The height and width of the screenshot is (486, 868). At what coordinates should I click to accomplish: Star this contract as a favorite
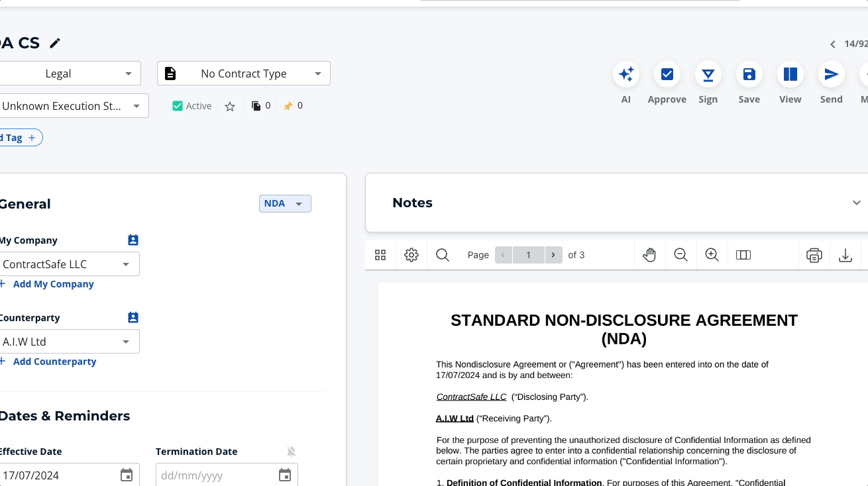pos(230,105)
